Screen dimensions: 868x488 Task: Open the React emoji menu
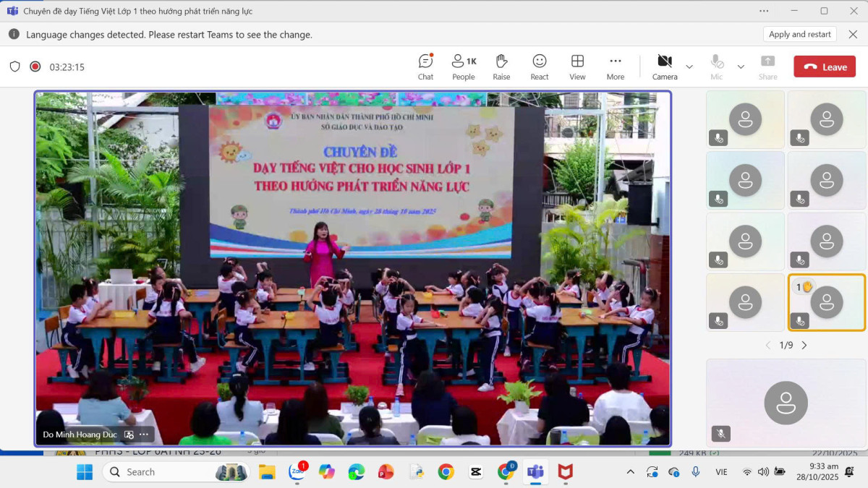tap(540, 67)
